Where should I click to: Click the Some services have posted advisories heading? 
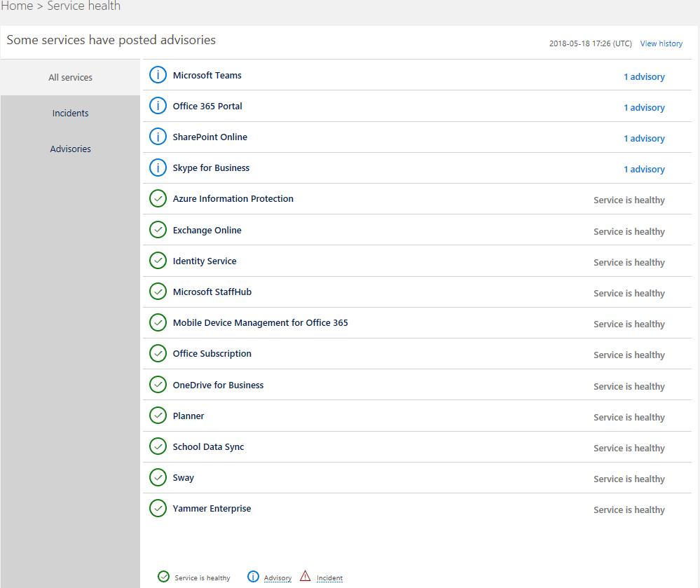pos(111,40)
